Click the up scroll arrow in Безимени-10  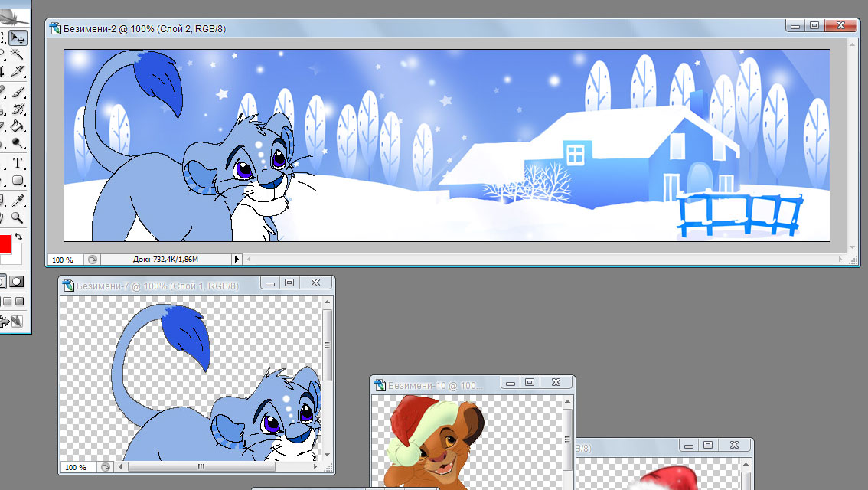coord(567,401)
